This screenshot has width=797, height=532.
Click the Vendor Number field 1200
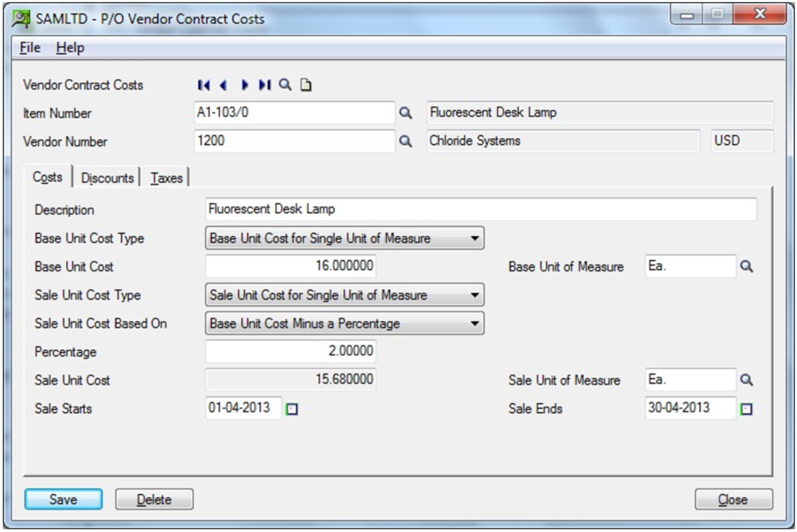295,141
